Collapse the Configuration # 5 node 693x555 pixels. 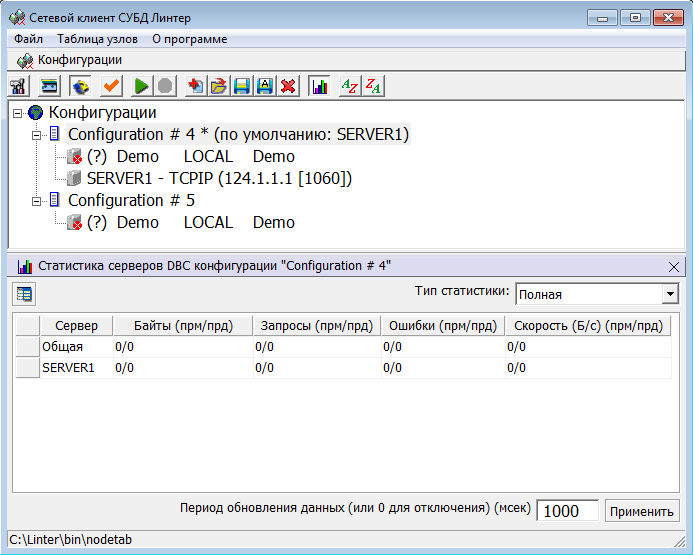pos(37,201)
